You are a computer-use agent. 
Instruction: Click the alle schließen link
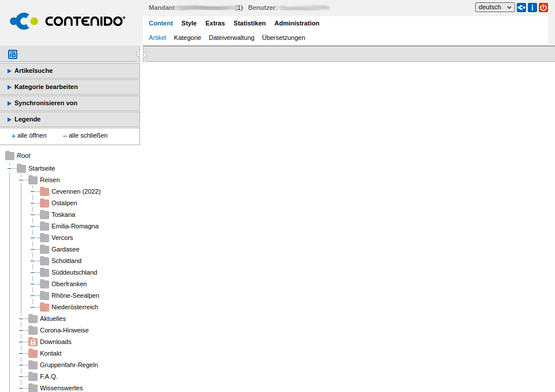coord(87,135)
